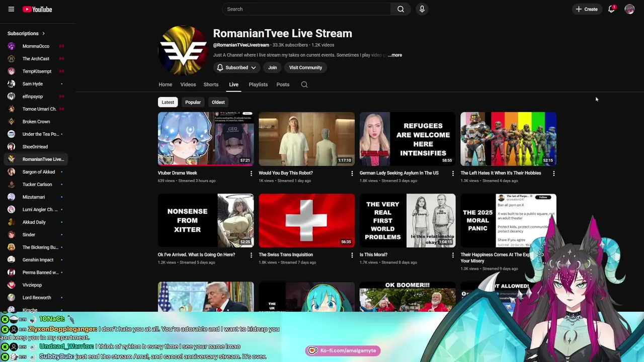Open Would You Buy This Robot? thumbnail
Viewport: 644px width, 362px height.
click(x=306, y=139)
